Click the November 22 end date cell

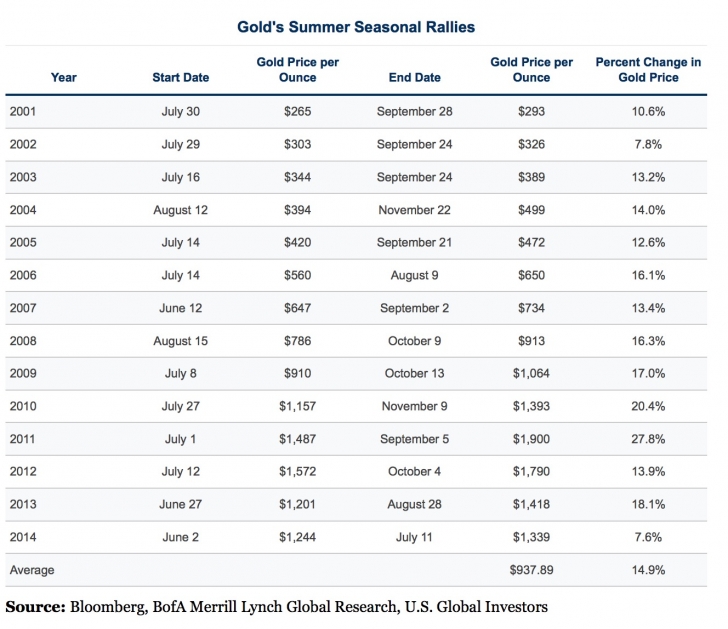pos(414,210)
